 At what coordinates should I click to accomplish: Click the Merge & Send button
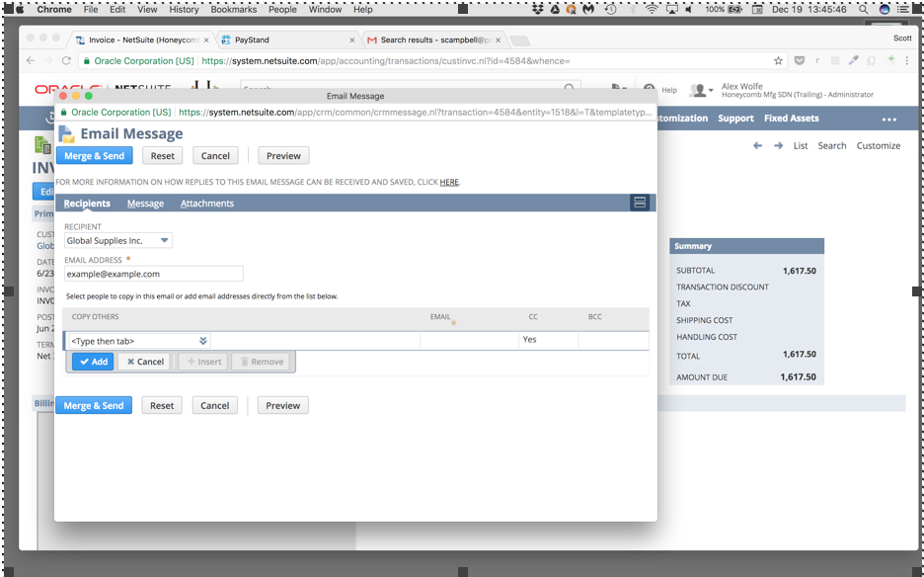click(94, 155)
